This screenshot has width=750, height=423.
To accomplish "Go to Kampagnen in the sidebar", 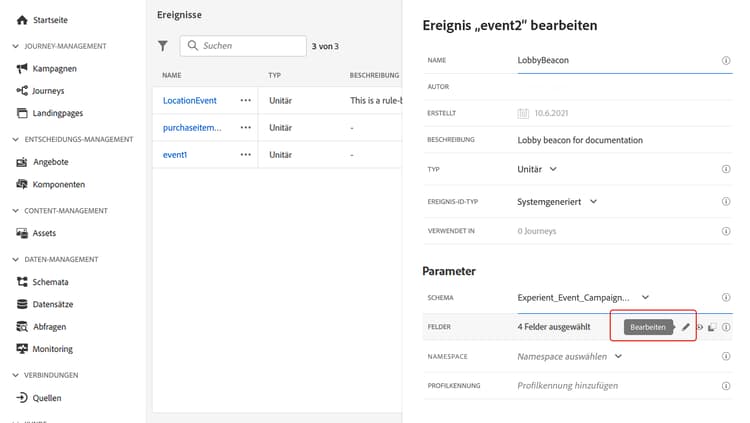I will pos(55,68).
